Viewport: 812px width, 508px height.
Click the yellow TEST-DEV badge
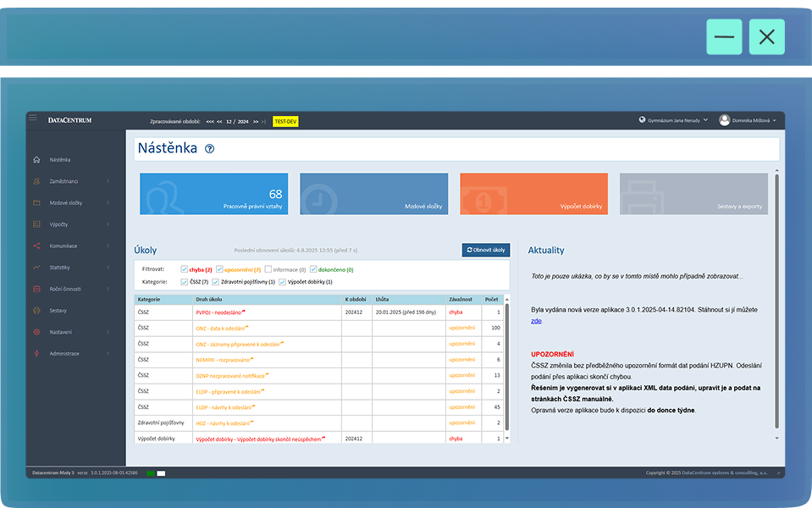click(x=285, y=122)
